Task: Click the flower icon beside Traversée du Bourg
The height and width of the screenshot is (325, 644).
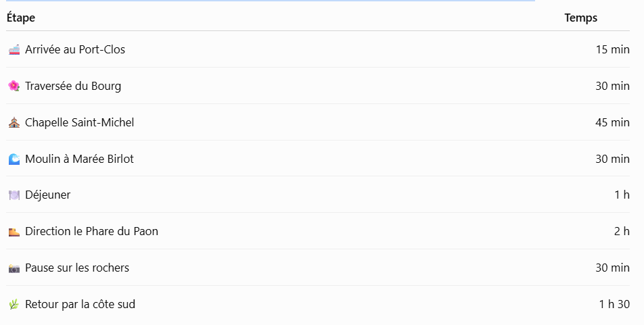Action: point(14,86)
